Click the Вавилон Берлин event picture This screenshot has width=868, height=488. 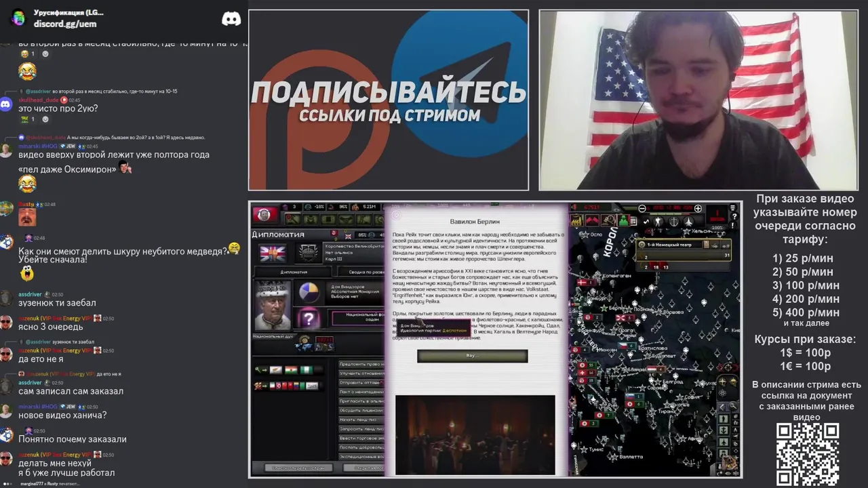(x=475, y=434)
